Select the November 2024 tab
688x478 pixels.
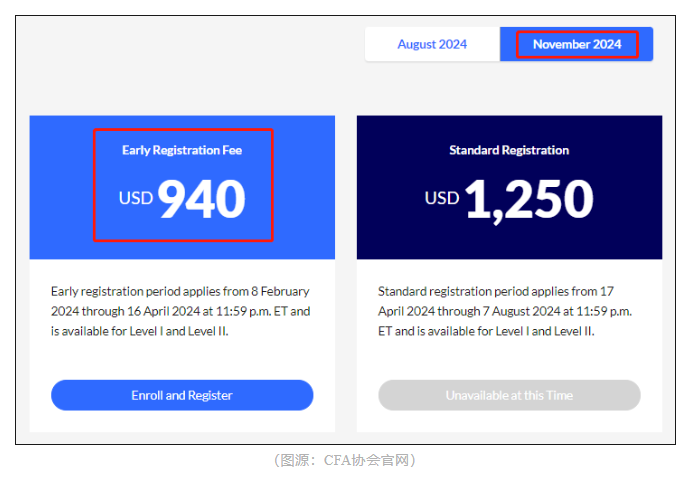pos(577,44)
